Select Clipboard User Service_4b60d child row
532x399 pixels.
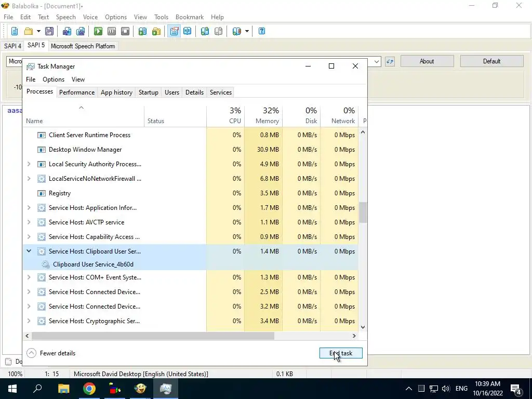[x=190, y=264]
